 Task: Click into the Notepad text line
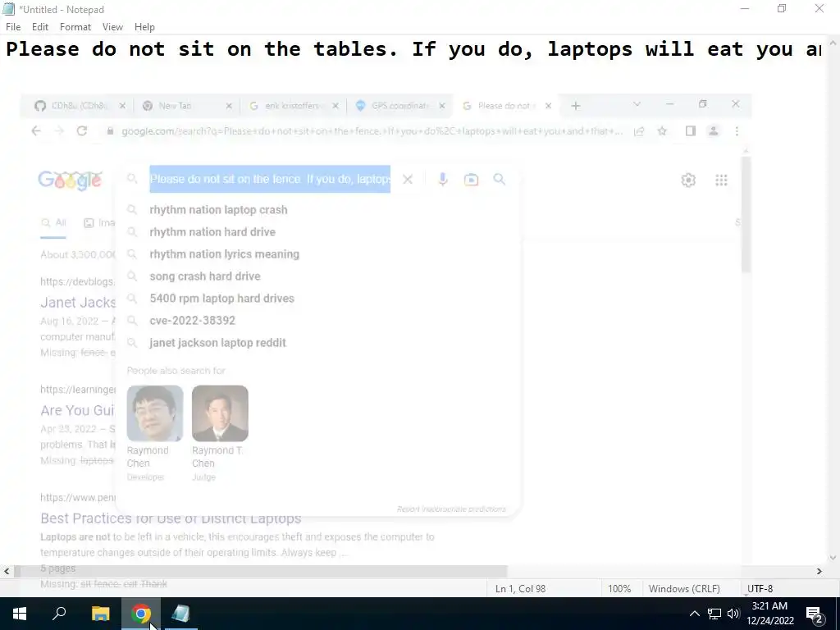(413, 49)
